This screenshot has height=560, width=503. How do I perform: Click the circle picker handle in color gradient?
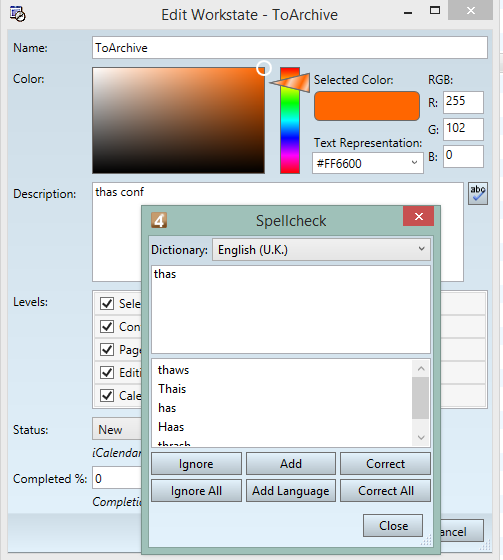click(x=264, y=68)
